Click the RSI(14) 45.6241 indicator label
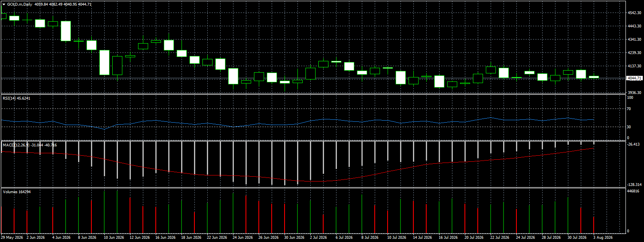The height and width of the screenshot is (242, 644). (17, 98)
